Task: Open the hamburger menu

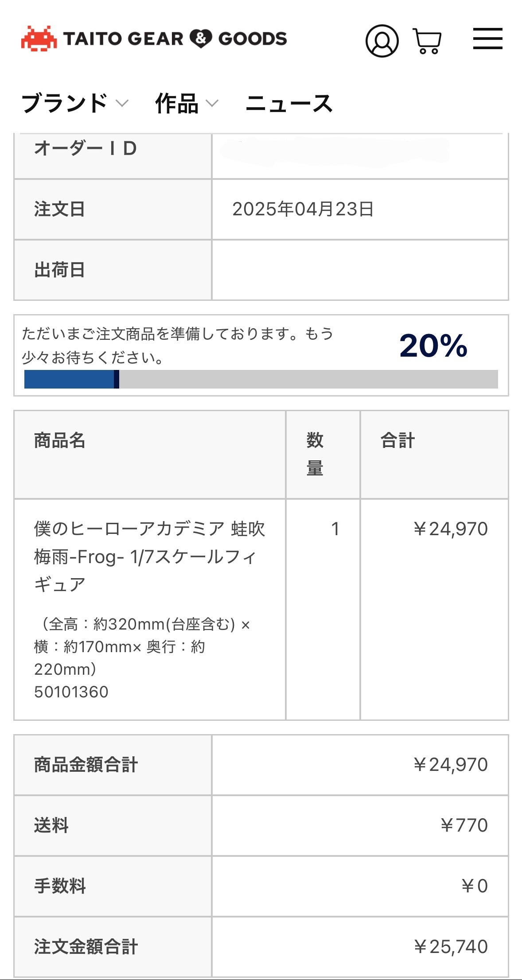Action: (x=487, y=39)
